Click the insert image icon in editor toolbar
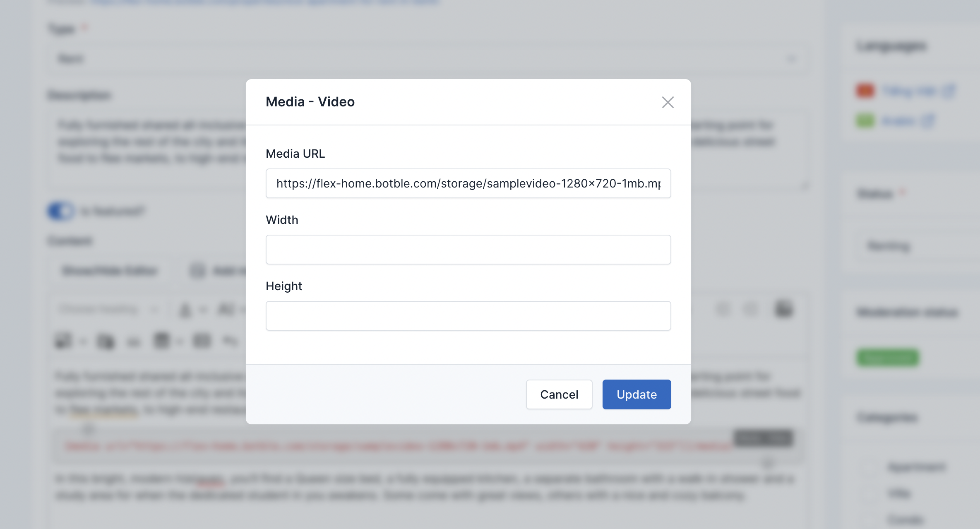The height and width of the screenshot is (529, 980). pyautogui.click(x=63, y=341)
